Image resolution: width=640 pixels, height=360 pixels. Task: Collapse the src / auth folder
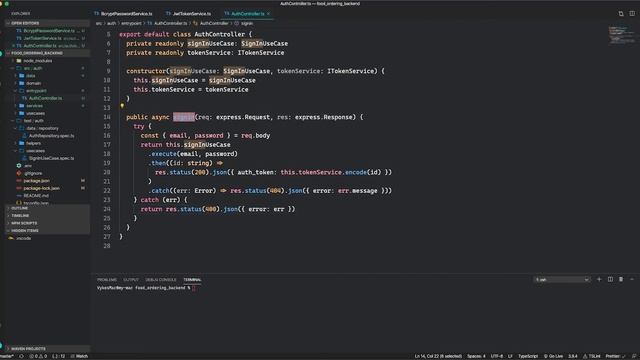[33, 68]
